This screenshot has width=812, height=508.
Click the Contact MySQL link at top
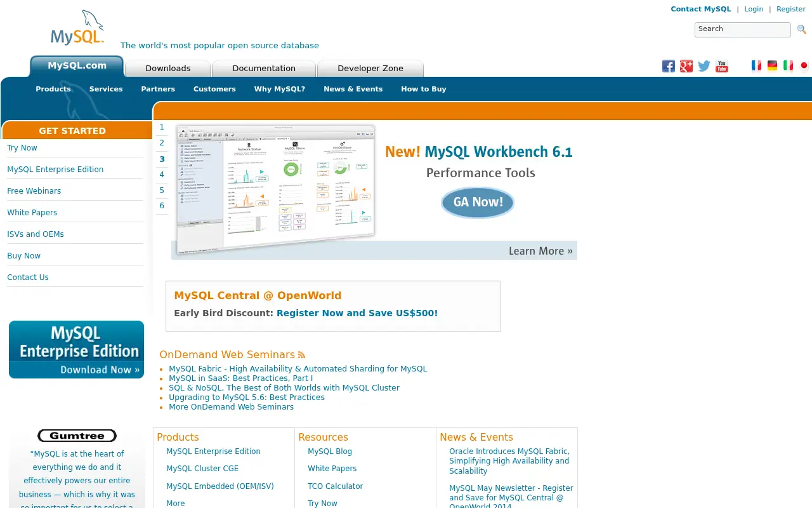(701, 9)
